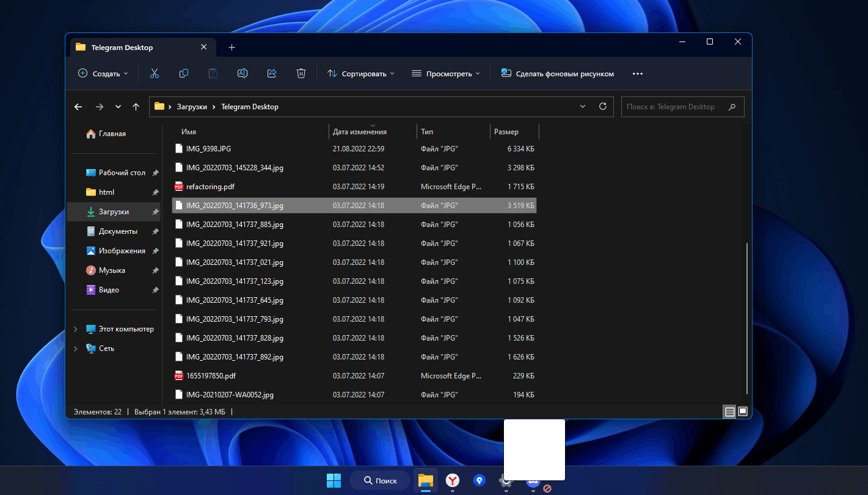The width and height of the screenshot is (868, 495).
Task: Open the blue pin app on taskbar
Action: coord(480,480)
